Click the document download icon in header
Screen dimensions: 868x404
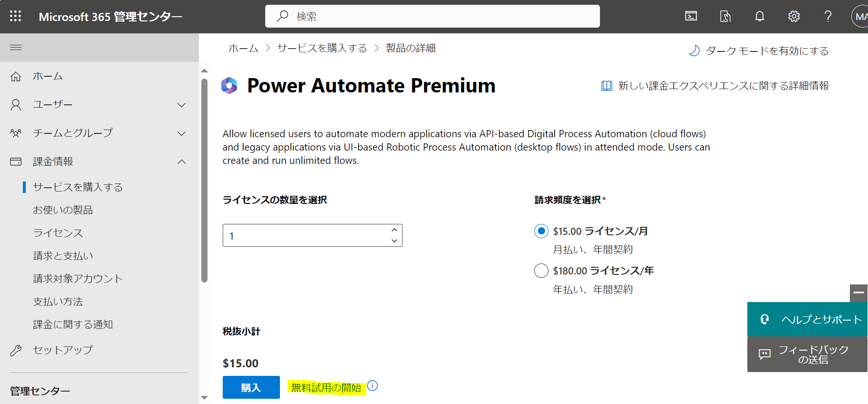pyautogui.click(x=725, y=16)
